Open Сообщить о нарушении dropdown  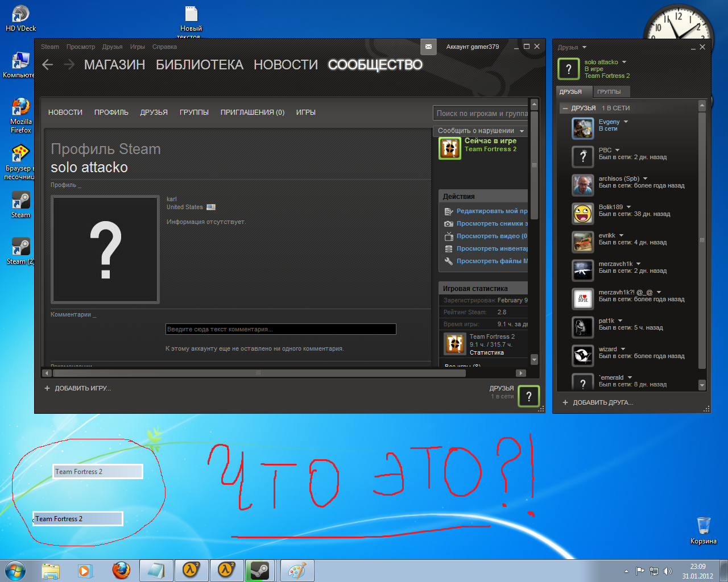coord(481,131)
